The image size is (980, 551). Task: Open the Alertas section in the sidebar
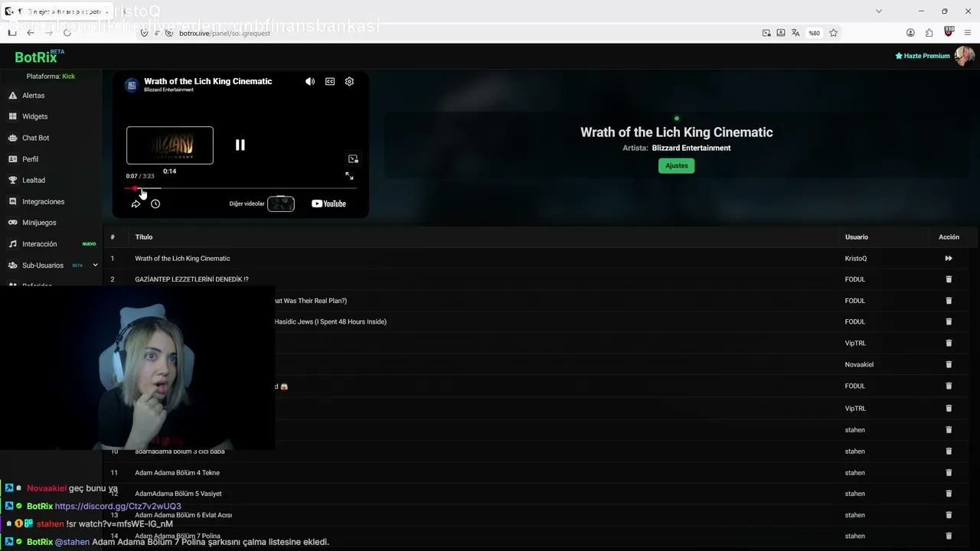[34, 96]
